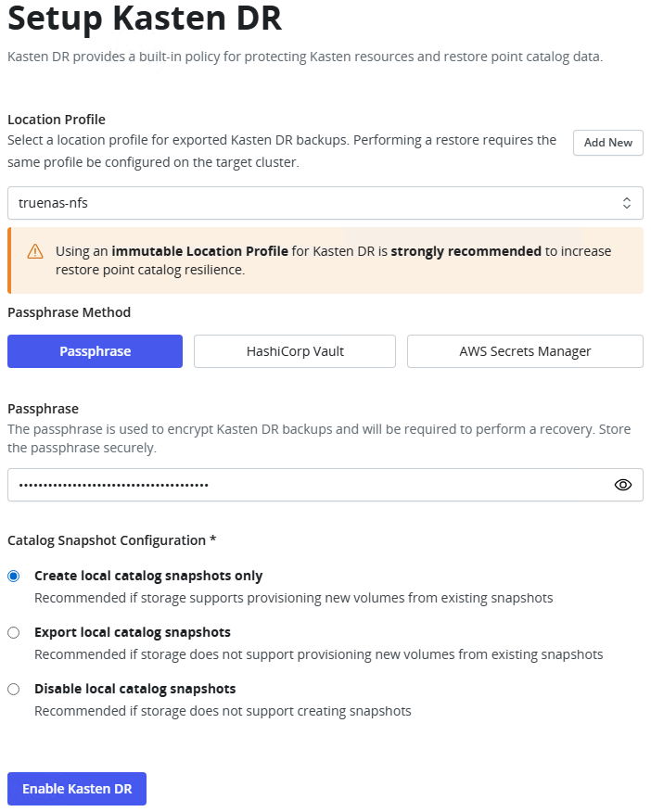Select Disable local catalog snapshots radio
The image size is (651, 812).
pos(14,689)
